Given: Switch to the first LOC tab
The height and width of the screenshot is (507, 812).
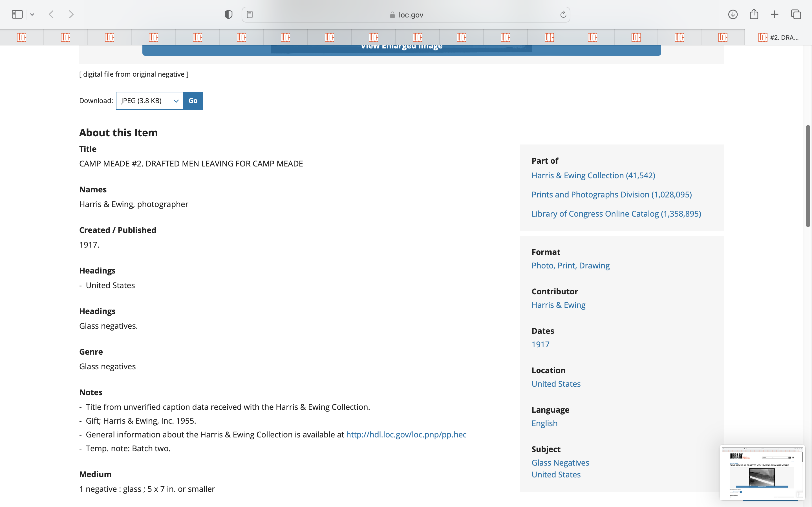Looking at the screenshot, I should [x=22, y=37].
